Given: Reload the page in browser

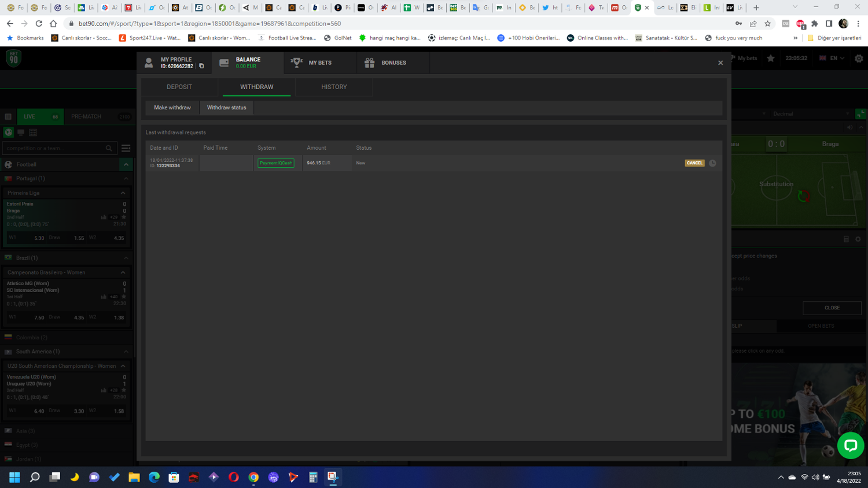Looking at the screenshot, I should click(39, 24).
